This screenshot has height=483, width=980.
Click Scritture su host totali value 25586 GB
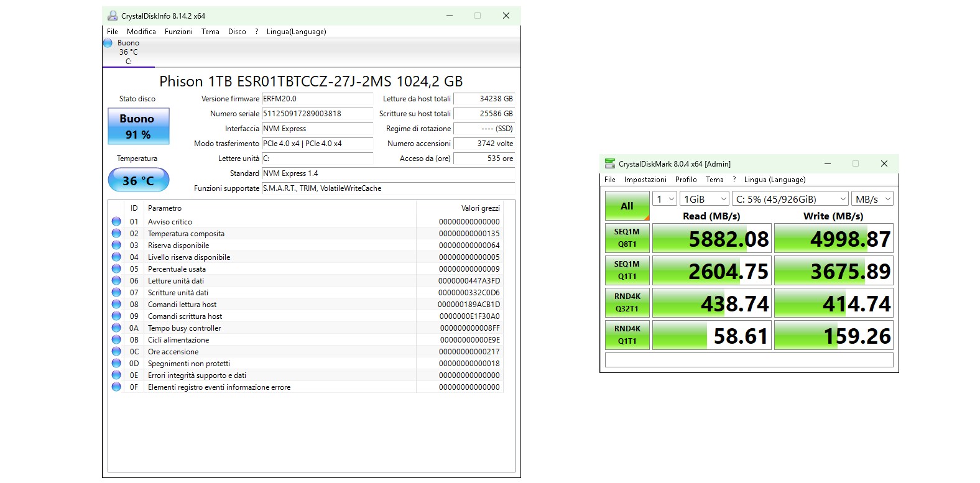[x=484, y=114]
